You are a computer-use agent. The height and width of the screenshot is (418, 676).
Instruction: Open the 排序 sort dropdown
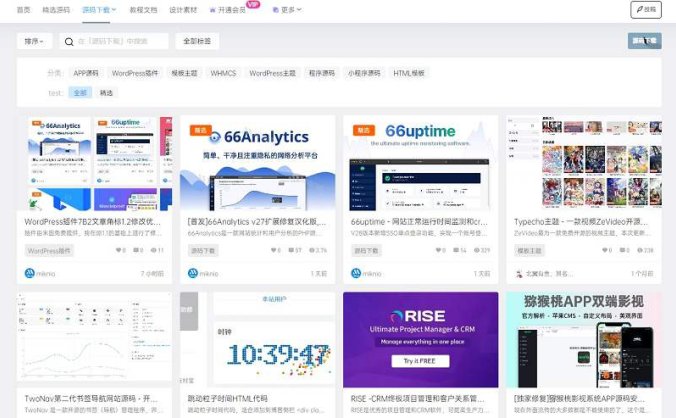34,42
